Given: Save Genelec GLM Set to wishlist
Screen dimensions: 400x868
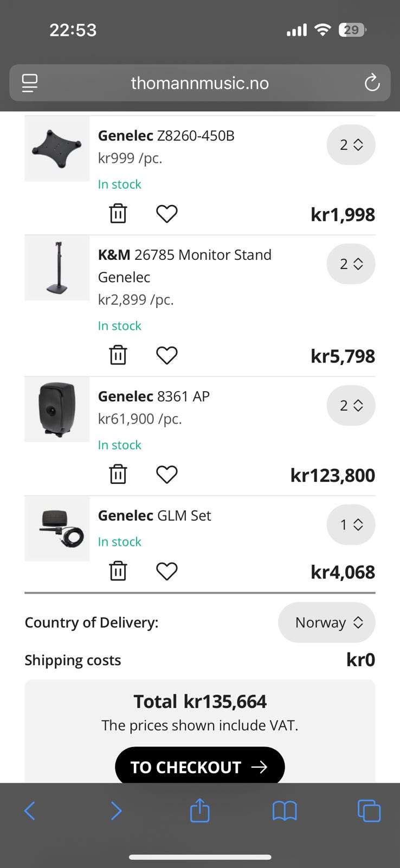Looking at the screenshot, I should 166,571.
